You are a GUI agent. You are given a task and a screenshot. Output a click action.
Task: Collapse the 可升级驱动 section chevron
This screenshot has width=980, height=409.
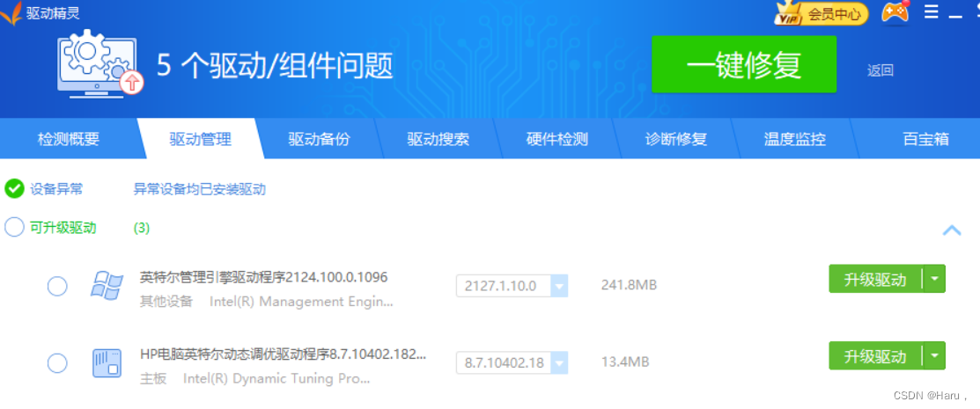951,230
